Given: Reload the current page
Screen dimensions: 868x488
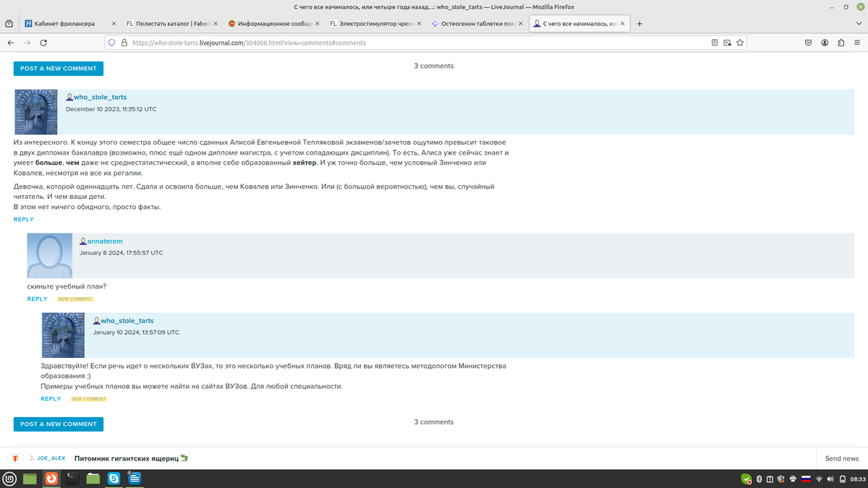Looking at the screenshot, I should [44, 43].
